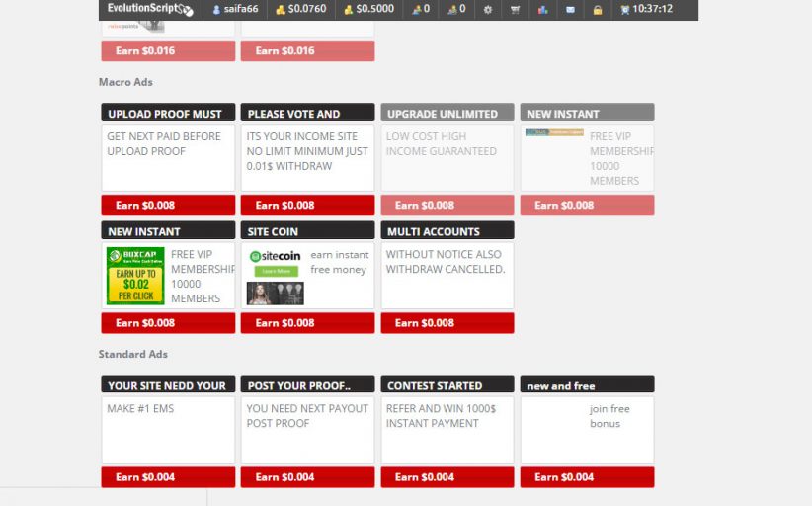Viewport: 812px width, 506px height.
Task: Click the $0.5000 purchase balance
Action: [367, 9]
